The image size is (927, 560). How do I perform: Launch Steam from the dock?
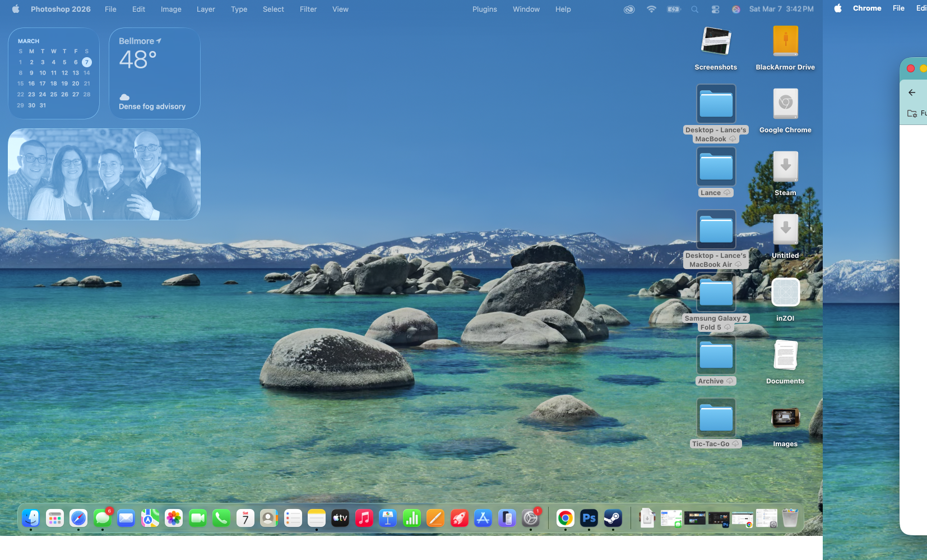613,519
